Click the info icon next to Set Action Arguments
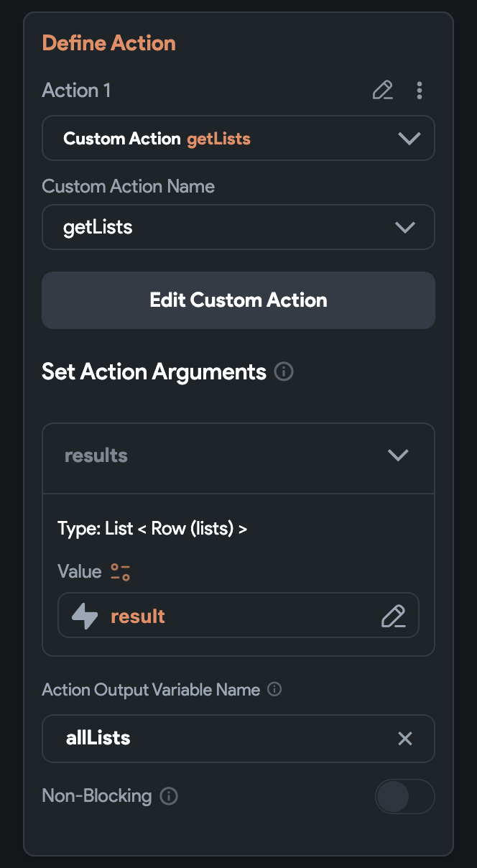 (x=284, y=372)
